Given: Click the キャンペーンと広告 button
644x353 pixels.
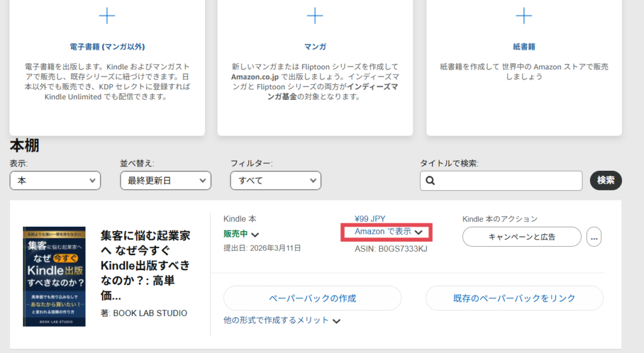Looking at the screenshot, I should tap(521, 237).
